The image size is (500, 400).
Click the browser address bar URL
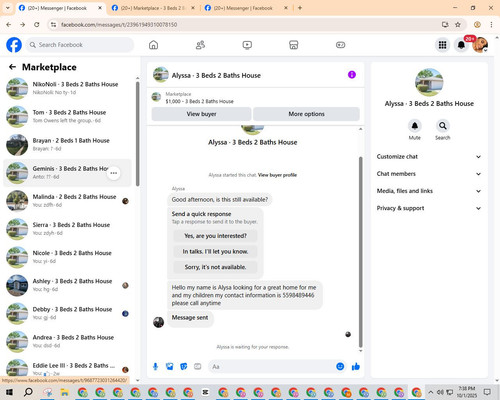[x=119, y=25]
